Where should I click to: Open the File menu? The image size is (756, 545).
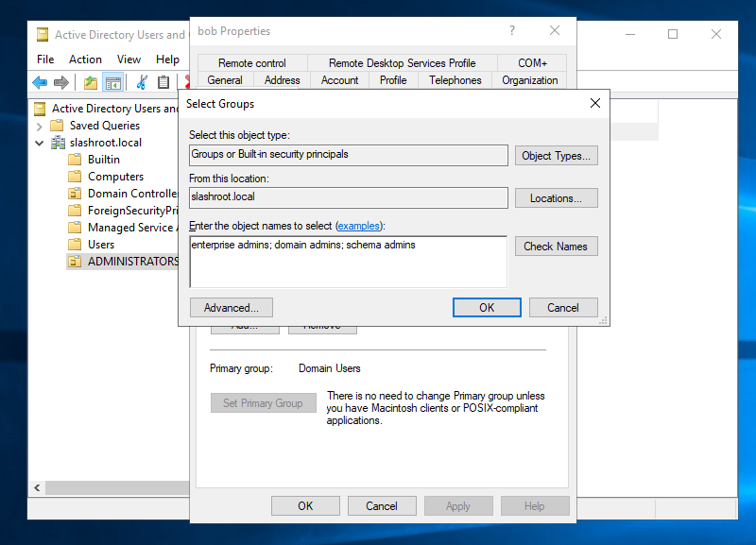(45, 60)
